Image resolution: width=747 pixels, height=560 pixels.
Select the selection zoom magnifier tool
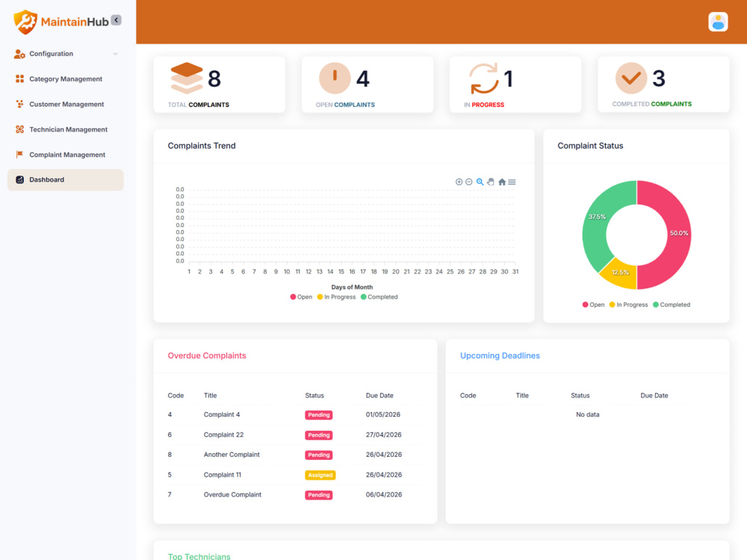[480, 182]
